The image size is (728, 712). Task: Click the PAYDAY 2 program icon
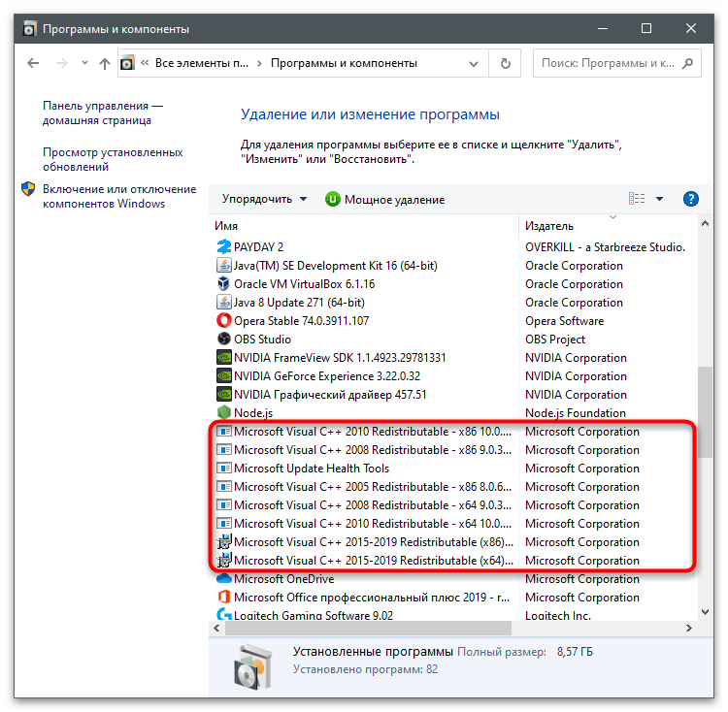(x=224, y=246)
